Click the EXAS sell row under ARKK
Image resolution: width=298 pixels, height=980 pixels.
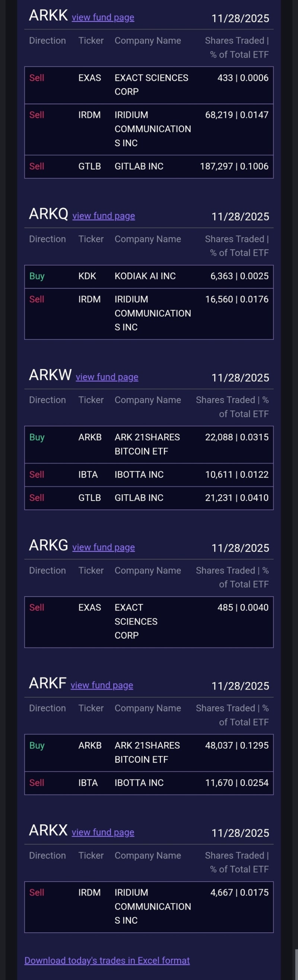pyautogui.click(x=149, y=84)
